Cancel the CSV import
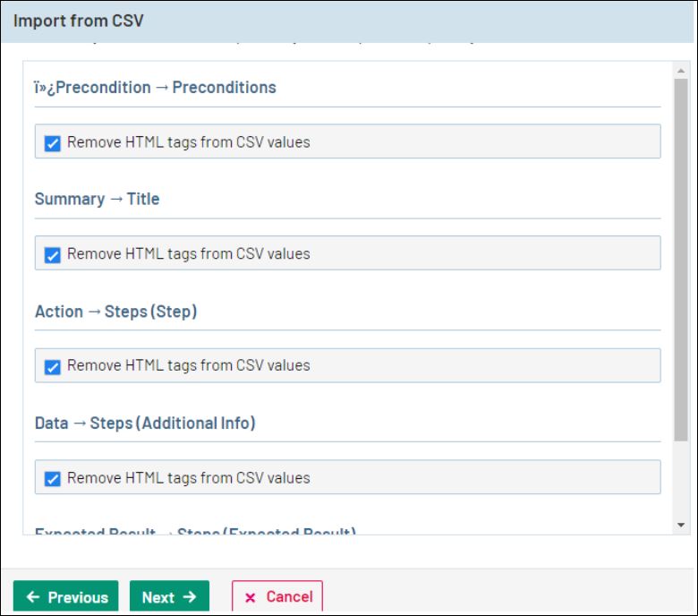 coord(277,597)
